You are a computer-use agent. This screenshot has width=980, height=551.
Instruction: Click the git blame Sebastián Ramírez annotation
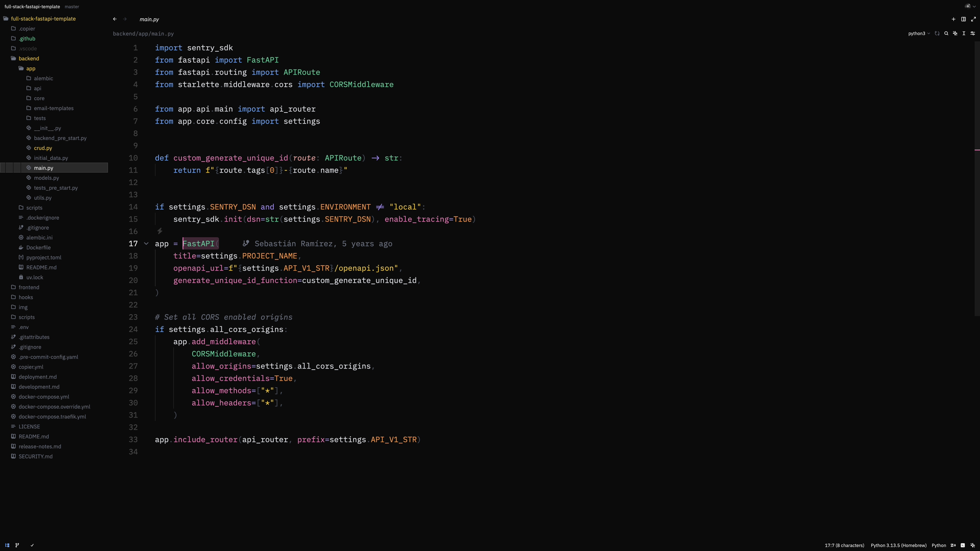pyautogui.click(x=318, y=244)
